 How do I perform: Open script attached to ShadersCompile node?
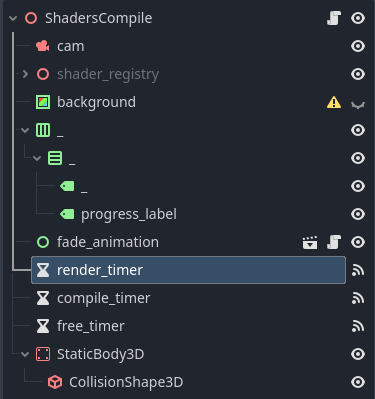pyautogui.click(x=334, y=18)
